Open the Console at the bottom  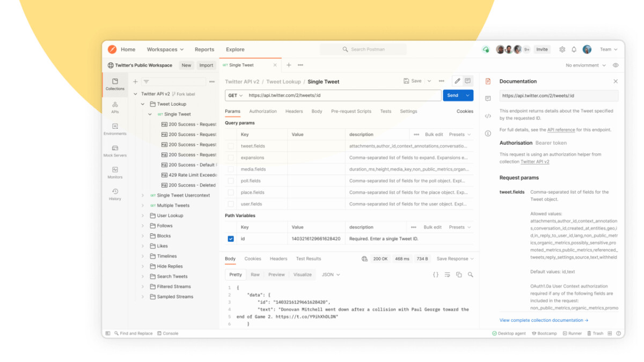pos(168,333)
